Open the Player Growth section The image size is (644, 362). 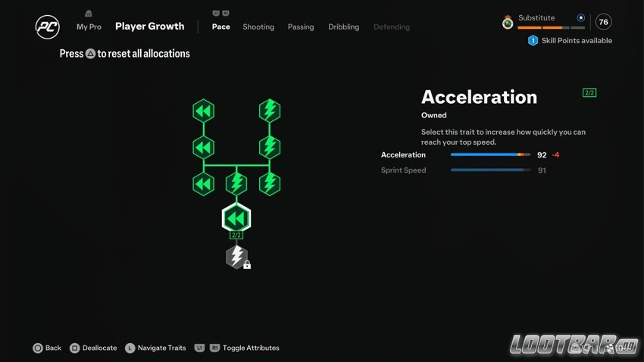149,27
